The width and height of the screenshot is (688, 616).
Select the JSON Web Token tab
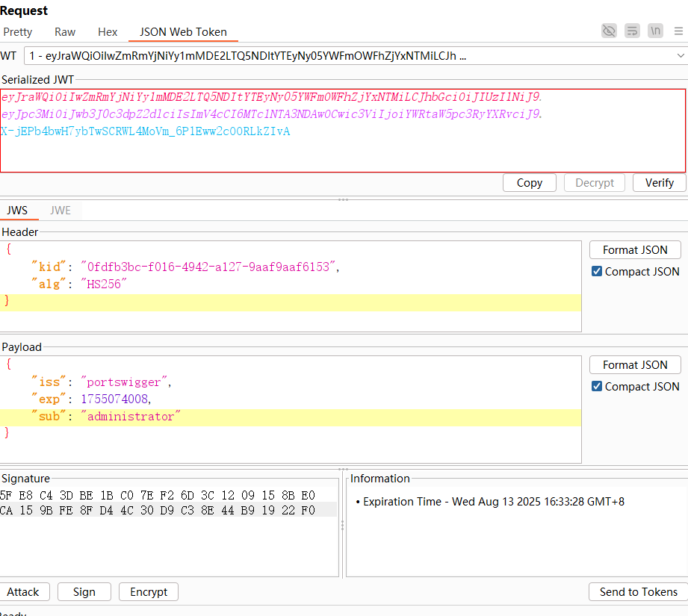184,32
